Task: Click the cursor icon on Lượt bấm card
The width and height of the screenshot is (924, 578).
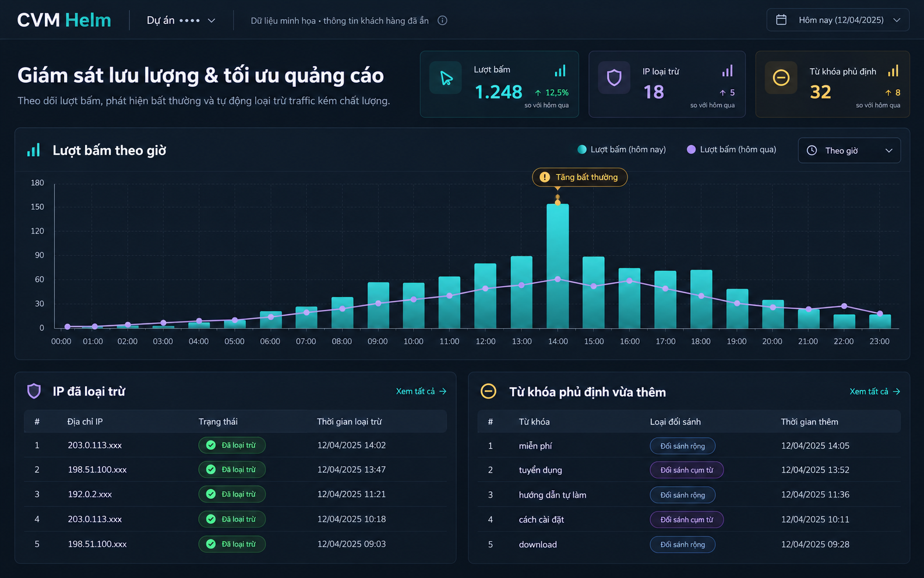Action: [446, 78]
